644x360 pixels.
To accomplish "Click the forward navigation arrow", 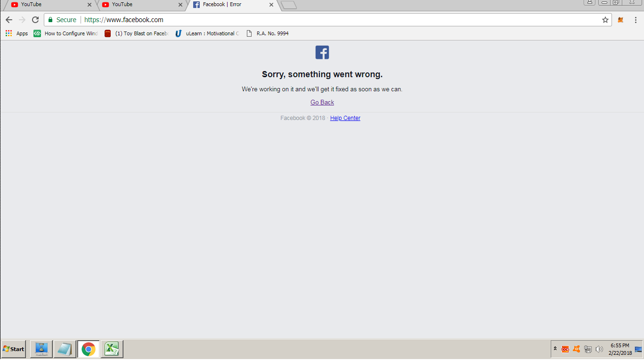I will tap(22, 20).
